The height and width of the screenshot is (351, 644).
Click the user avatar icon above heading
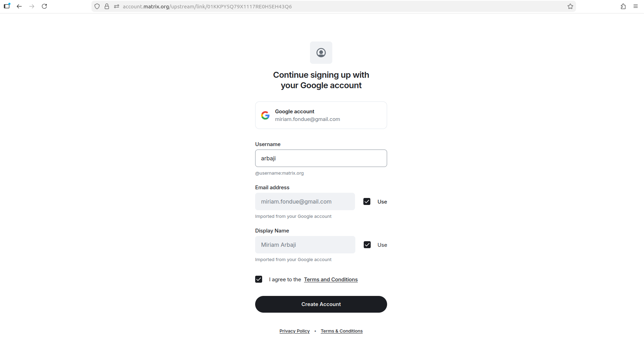[321, 53]
